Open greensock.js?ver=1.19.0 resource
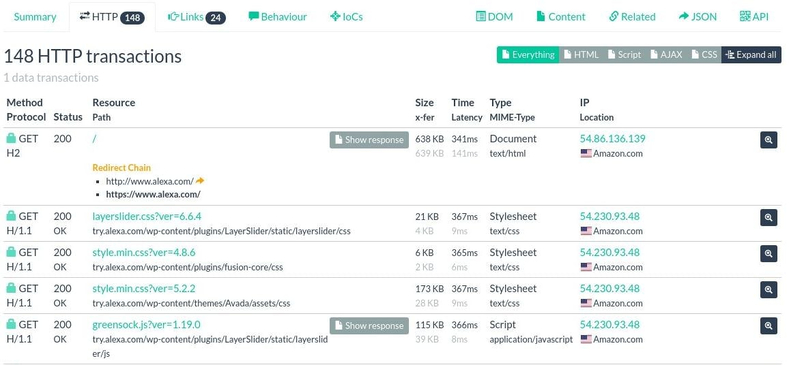This screenshot has height=365, width=789. click(146, 325)
